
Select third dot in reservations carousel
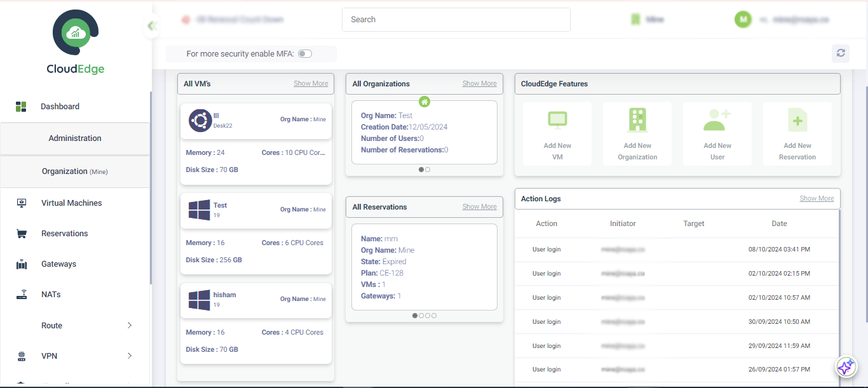click(428, 316)
